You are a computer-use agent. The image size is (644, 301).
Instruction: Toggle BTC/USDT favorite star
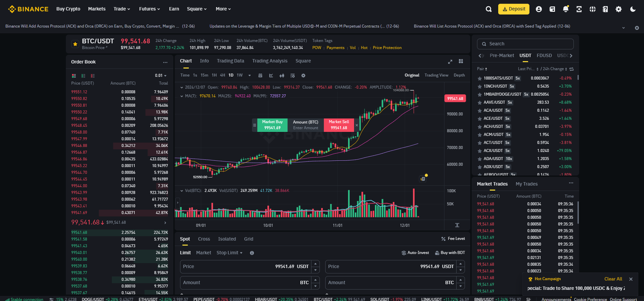[x=75, y=44]
